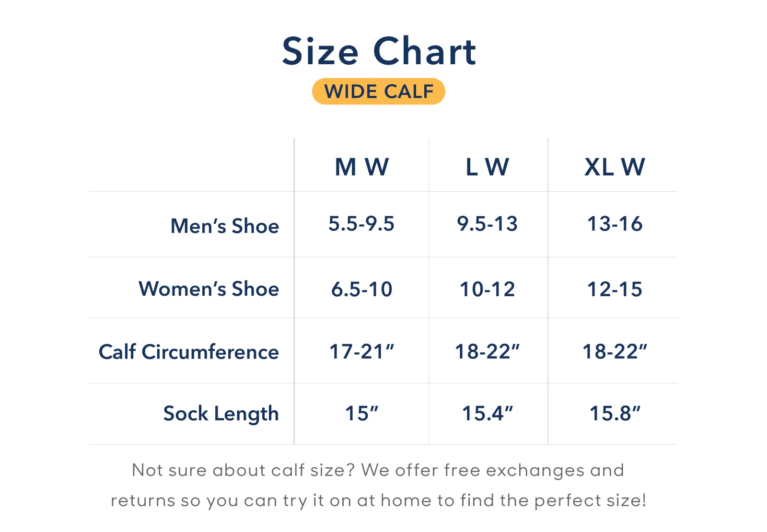Click women's shoe size 10-12 cell
This screenshot has width=767, height=532.
488,289
